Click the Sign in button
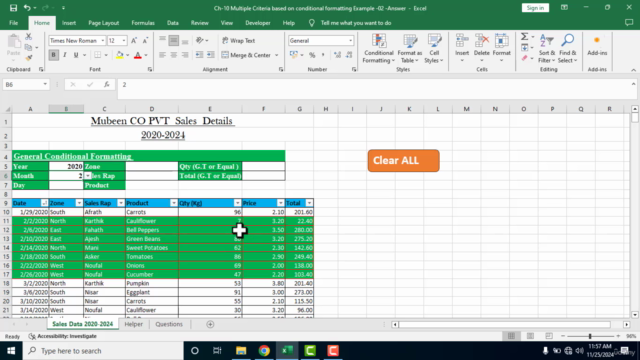 pyautogui.click(x=535, y=8)
